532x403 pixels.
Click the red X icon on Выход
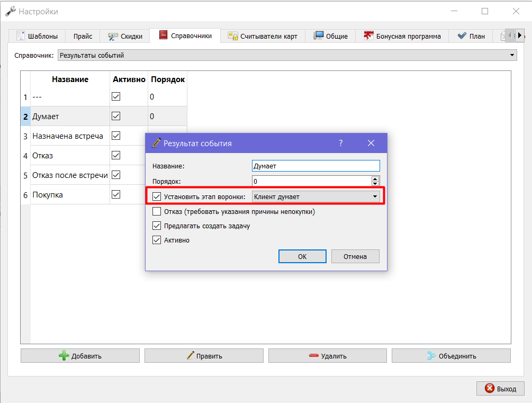click(490, 388)
